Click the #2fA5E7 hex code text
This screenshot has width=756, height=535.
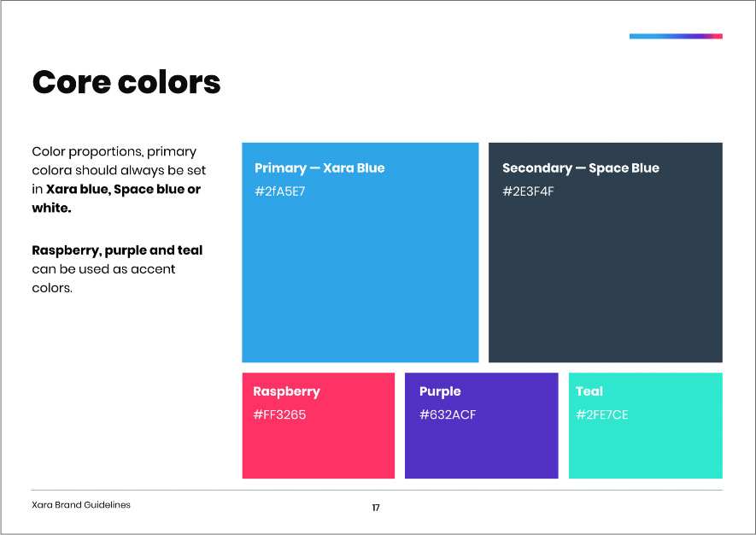tap(279, 191)
